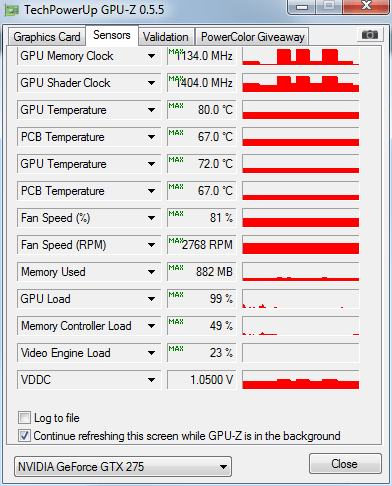Uncheck Continue refreshing in background option
This screenshot has width=392, height=486.
(24, 436)
